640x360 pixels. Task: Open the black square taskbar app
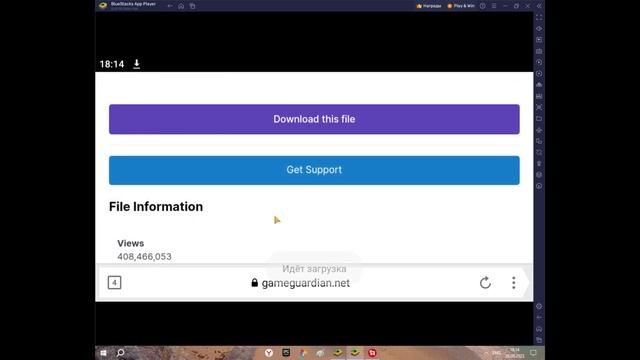click(x=286, y=352)
